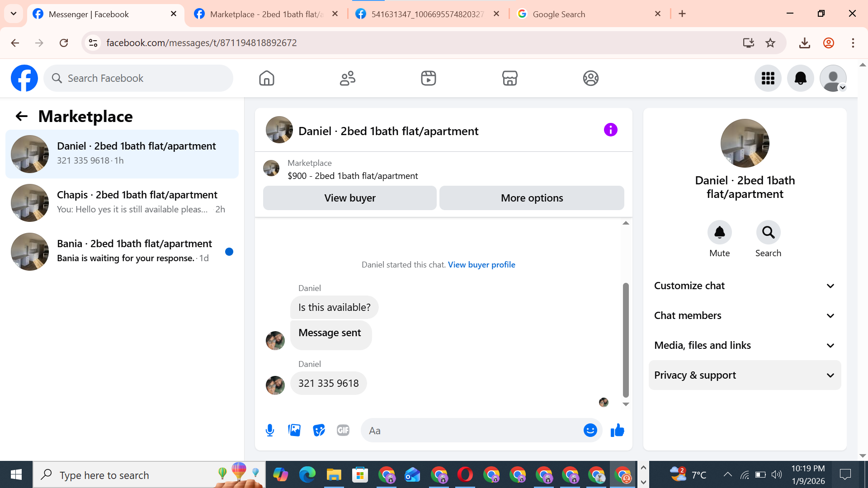Expand Media, files and links section

tap(744, 345)
